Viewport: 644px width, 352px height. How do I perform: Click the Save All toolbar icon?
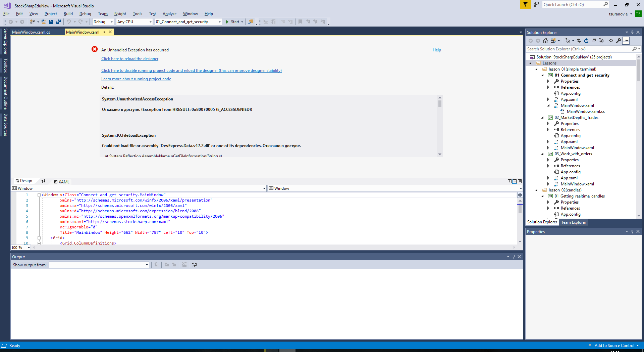click(59, 22)
